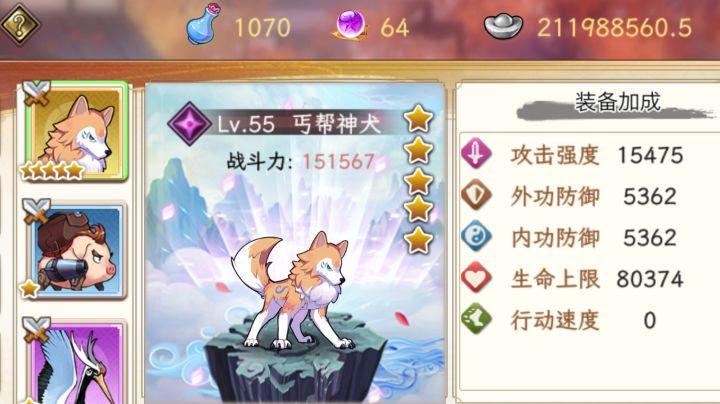Tap the purple orb currency icon

click(x=350, y=25)
